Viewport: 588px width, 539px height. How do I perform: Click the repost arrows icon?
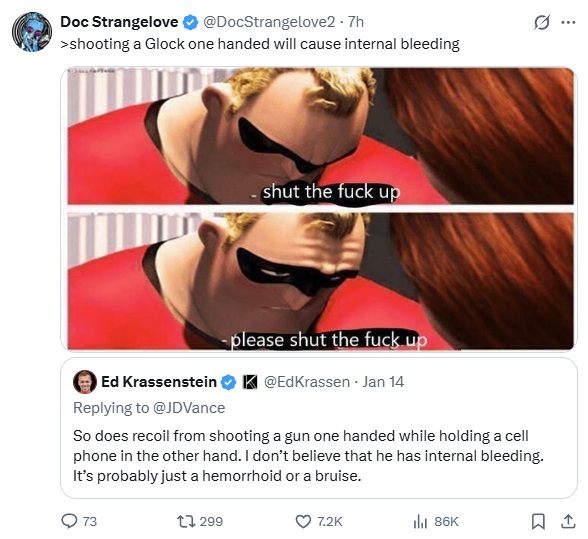click(x=186, y=521)
